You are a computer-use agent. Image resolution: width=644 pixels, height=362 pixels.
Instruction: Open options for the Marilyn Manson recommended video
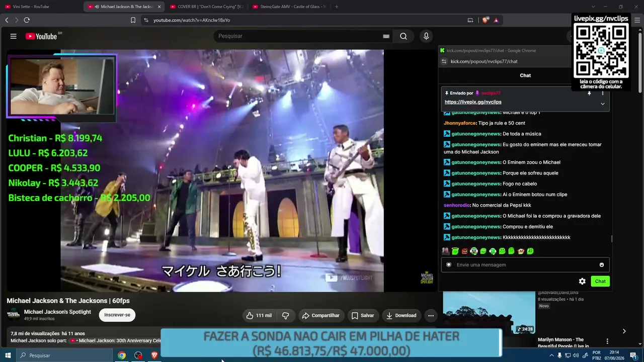(x=607, y=341)
